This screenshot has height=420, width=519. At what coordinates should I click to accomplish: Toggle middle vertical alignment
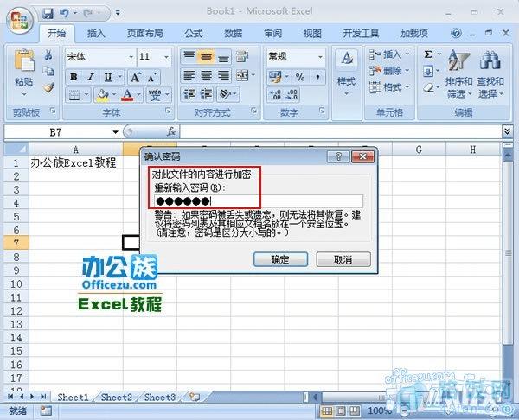pyautogui.click(x=206, y=56)
